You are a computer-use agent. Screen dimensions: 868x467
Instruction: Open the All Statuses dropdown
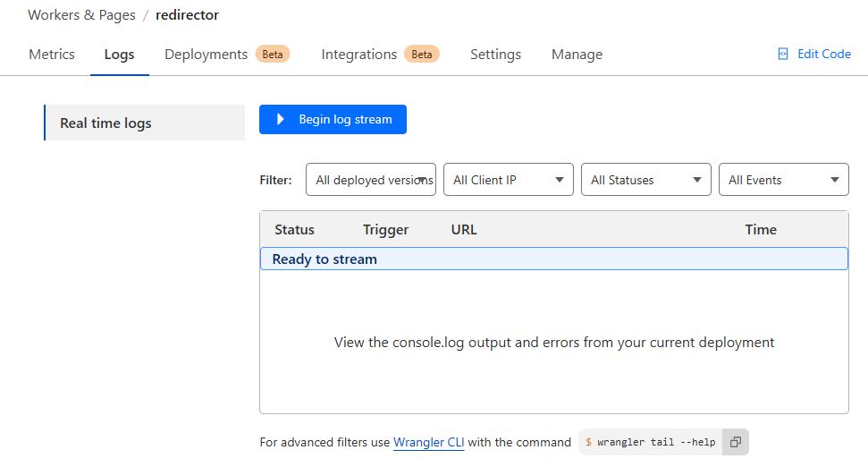645,180
